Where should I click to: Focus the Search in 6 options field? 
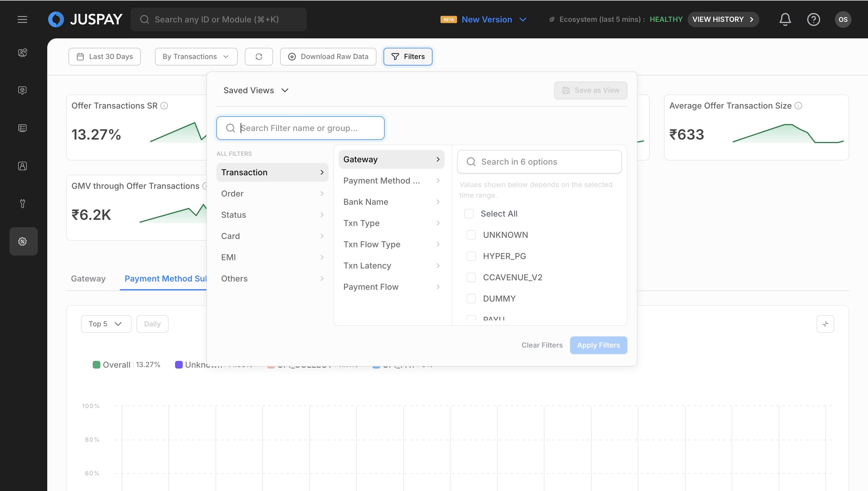539,162
